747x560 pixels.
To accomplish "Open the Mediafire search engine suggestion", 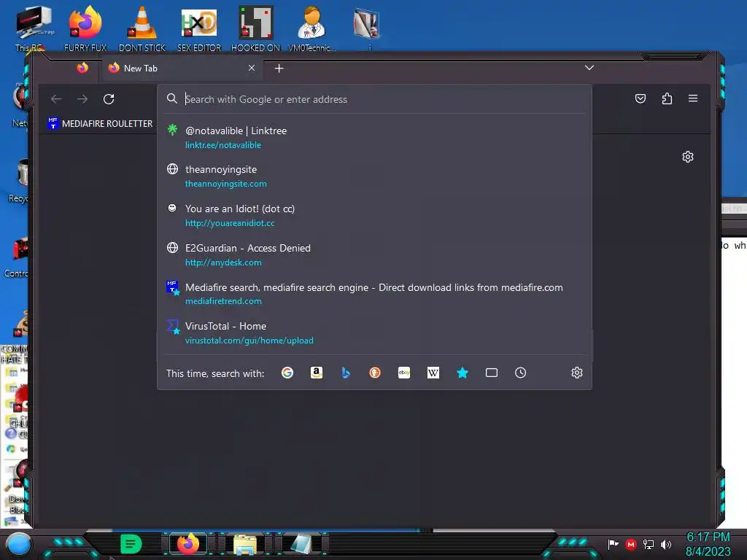I will tap(374, 294).
